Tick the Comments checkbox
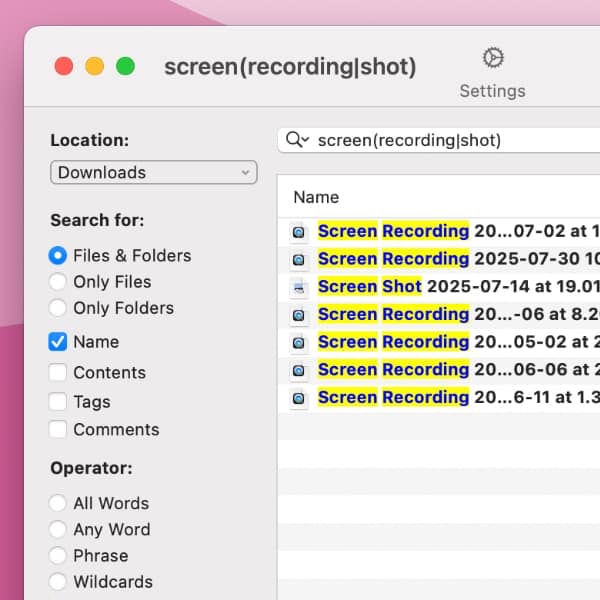 coord(58,430)
